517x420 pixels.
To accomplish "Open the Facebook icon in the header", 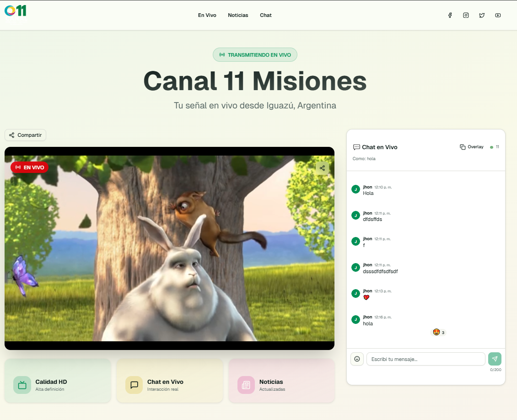I will [x=450, y=15].
